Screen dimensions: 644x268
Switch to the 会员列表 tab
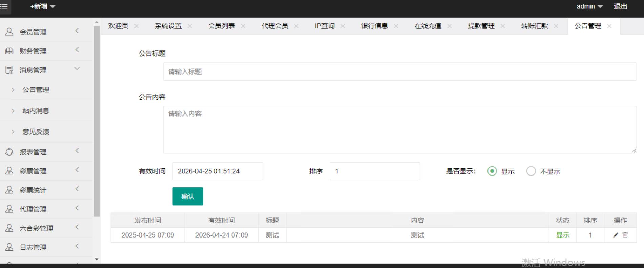[x=221, y=26]
